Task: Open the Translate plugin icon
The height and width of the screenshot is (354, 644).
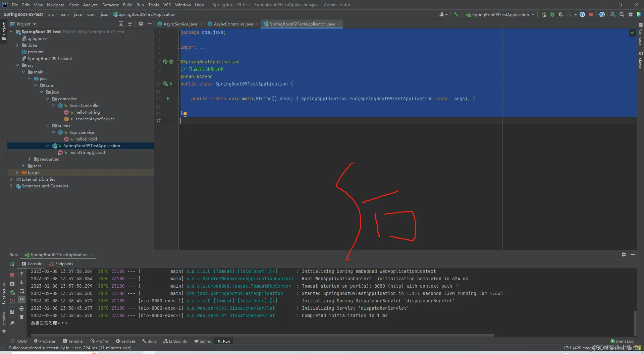Action: click(x=613, y=14)
